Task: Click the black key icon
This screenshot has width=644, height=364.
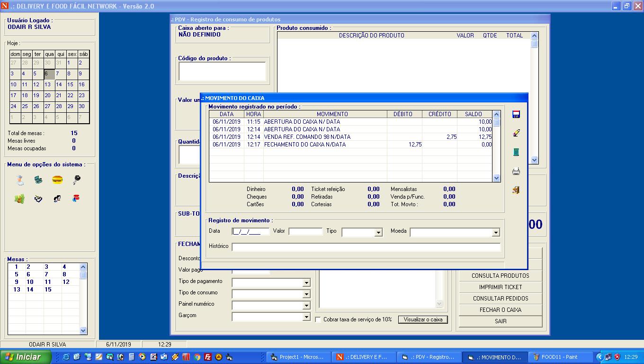Action: pos(76,180)
